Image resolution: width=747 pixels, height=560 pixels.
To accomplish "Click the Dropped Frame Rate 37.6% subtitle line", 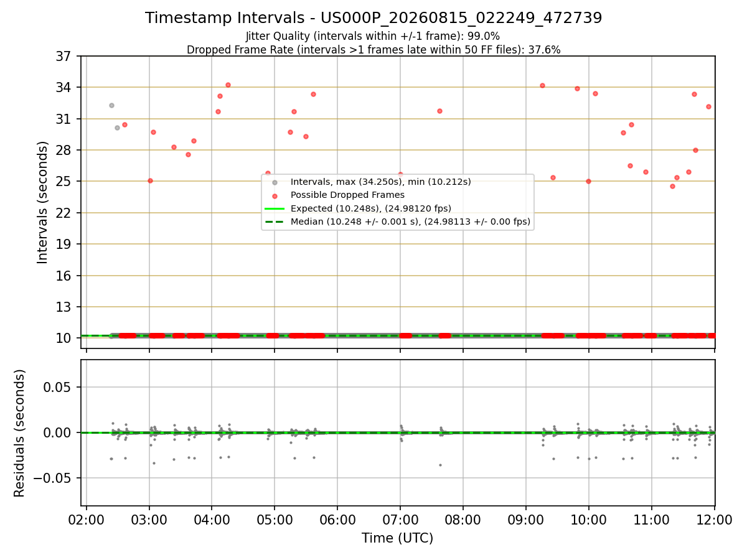I will 374,50.
